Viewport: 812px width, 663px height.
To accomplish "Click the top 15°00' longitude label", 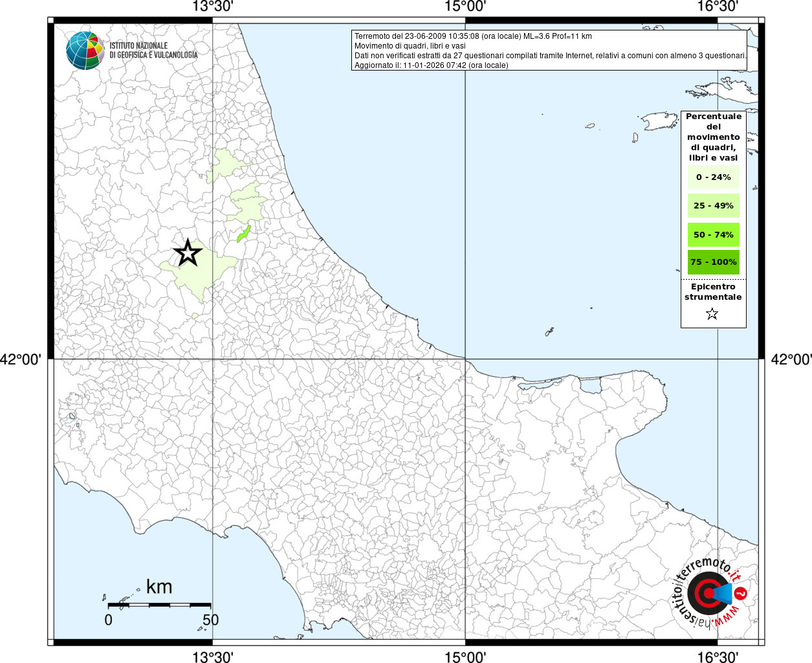I will [465, 7].
